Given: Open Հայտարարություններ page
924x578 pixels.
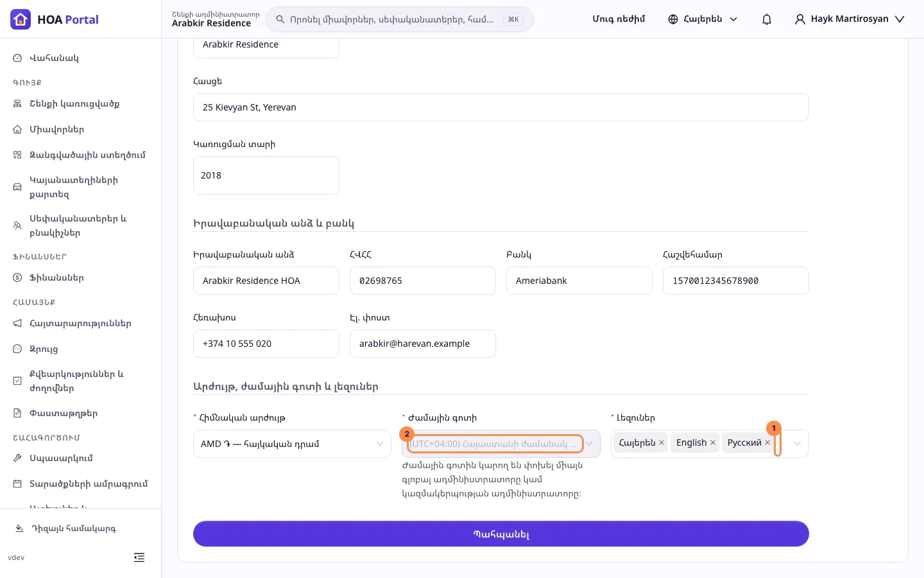Looking at the screenshot, I should tap(80, 323).
